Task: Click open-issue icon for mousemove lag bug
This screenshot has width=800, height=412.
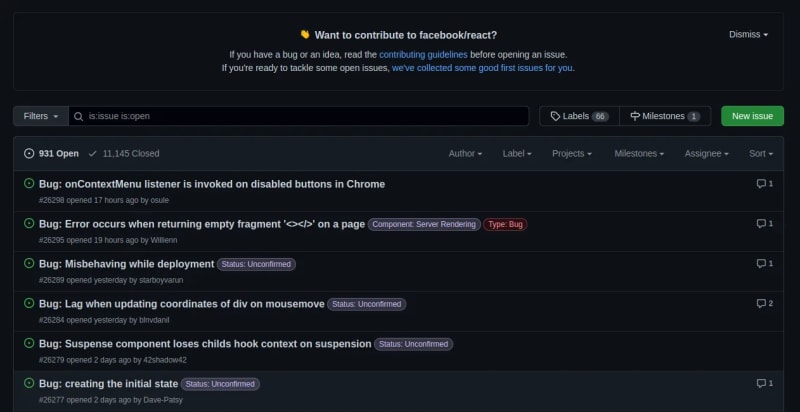Action: tap(29, 303)
